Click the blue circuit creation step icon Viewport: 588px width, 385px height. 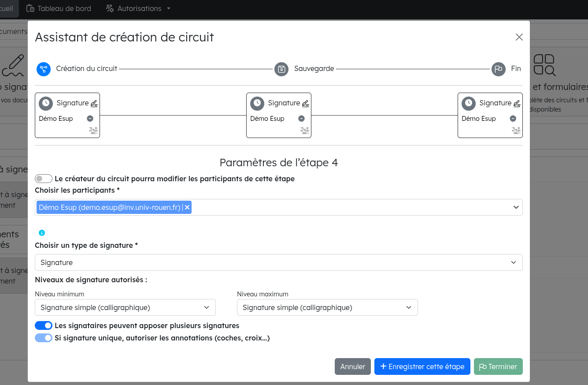pos(44,69)
